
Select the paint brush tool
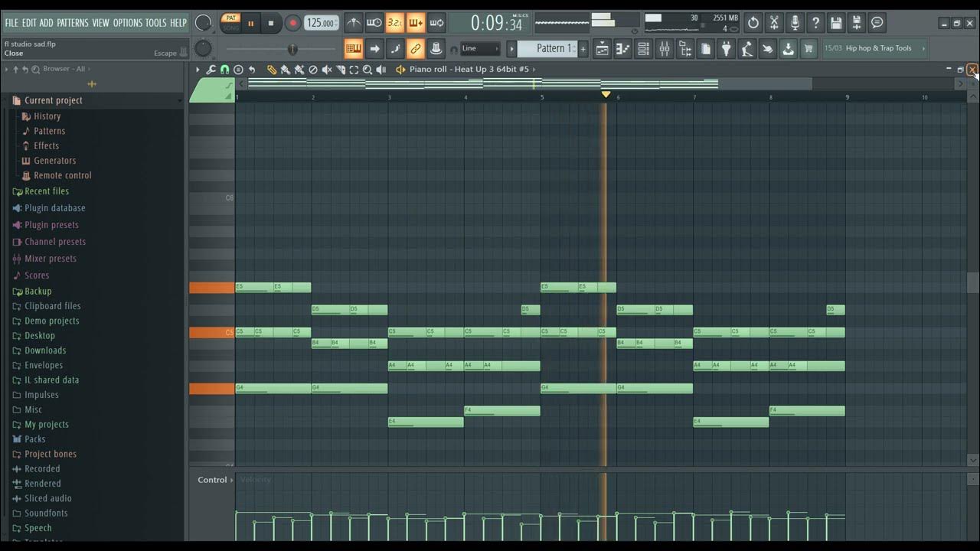[286, 70]
